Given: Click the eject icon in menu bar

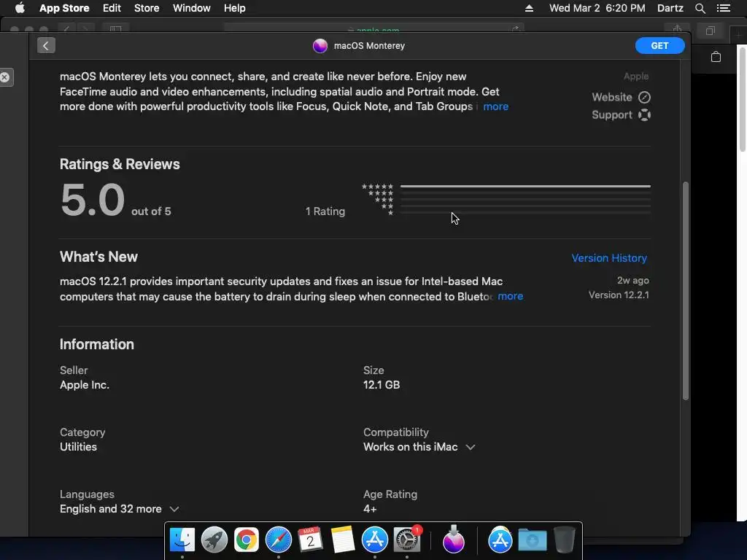Looking at the screenshot, I should 529,8.
